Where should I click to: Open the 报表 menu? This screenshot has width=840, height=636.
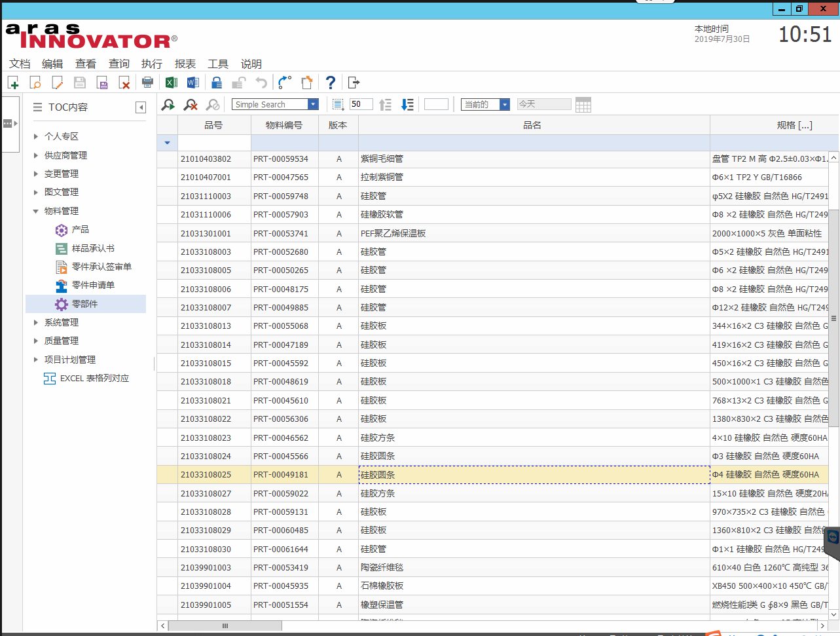click(185, 64)
